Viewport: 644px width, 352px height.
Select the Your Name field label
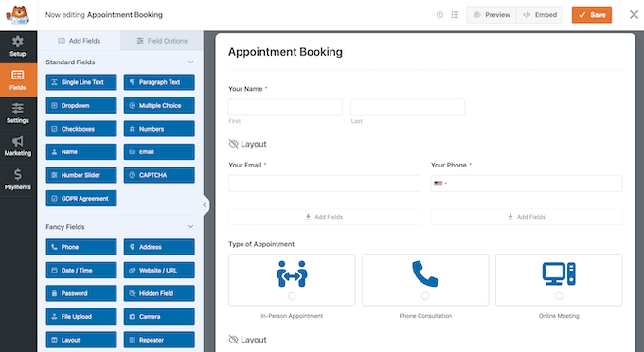(245, 89)
